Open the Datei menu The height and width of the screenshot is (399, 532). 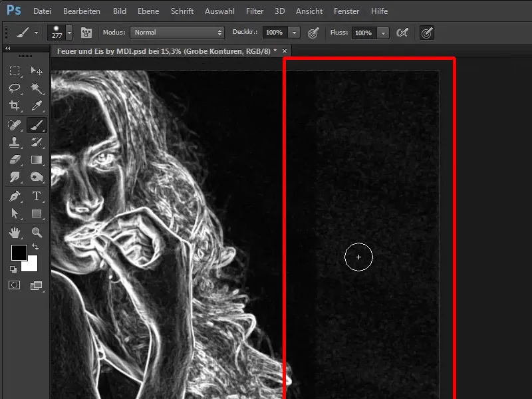point(42,11)
